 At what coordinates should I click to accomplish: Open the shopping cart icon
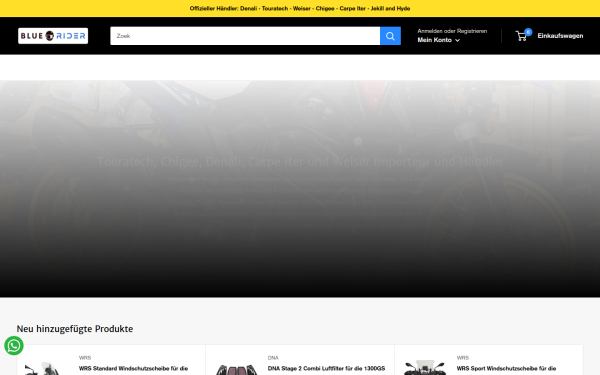tap(521, 36)
